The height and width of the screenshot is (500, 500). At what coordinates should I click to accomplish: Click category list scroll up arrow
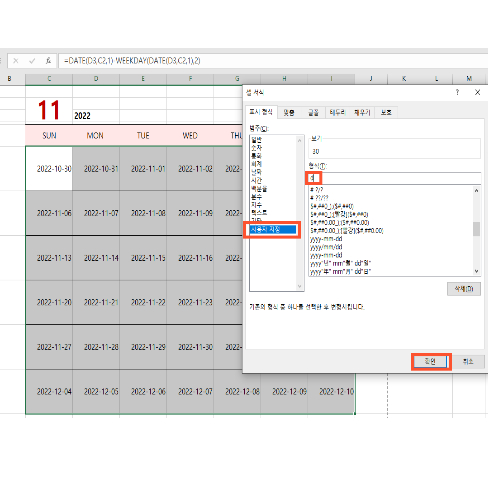299,141
